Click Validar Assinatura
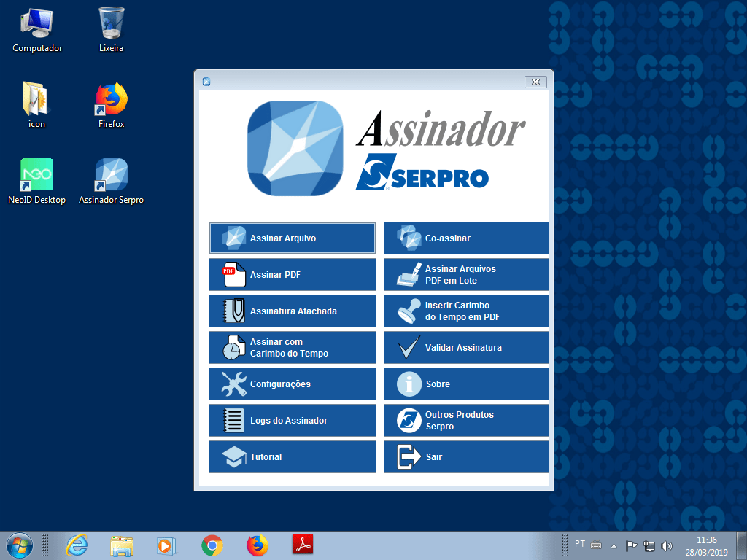 point(466,348)
